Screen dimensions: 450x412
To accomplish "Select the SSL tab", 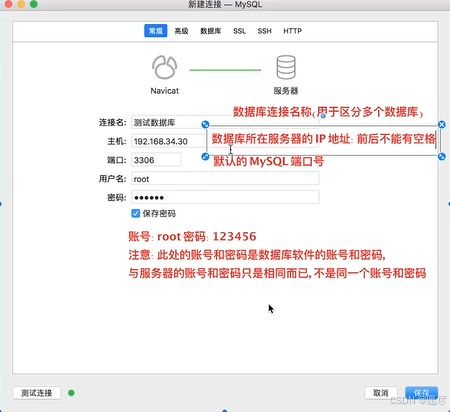I will 239,31.
